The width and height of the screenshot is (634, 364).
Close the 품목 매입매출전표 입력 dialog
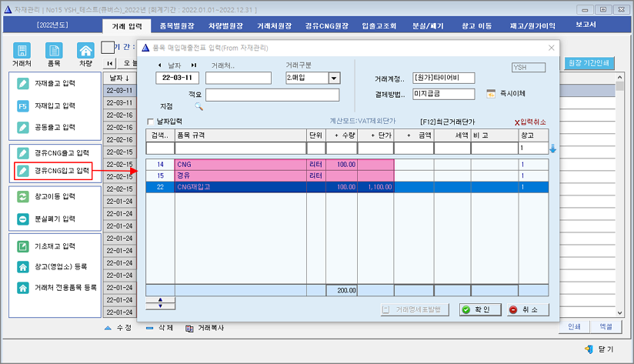tap(552, 48)
